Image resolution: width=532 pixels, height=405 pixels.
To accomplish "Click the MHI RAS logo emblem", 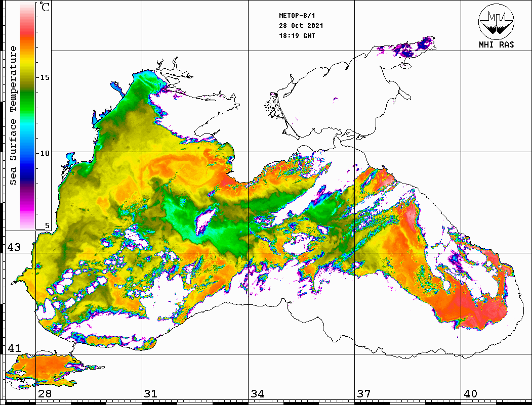I will click(x=496, y=21).
